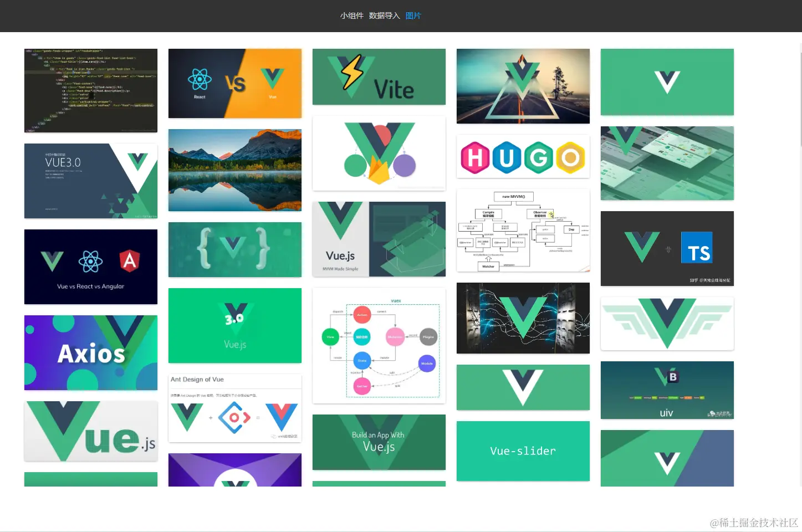Open the large Vue.js logo thumbnail

click(91, 431)
